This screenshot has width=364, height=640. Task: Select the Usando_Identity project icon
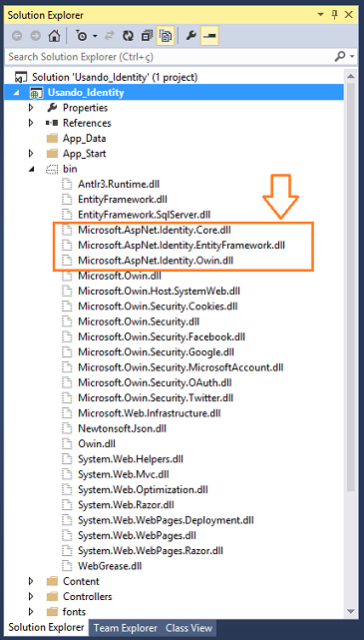[x=37, y=93]
